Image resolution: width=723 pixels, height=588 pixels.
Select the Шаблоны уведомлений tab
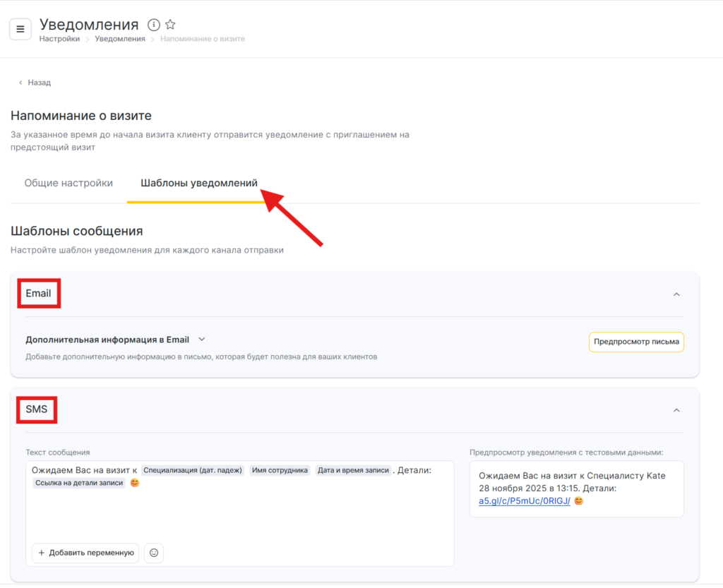tap(198, 184)
